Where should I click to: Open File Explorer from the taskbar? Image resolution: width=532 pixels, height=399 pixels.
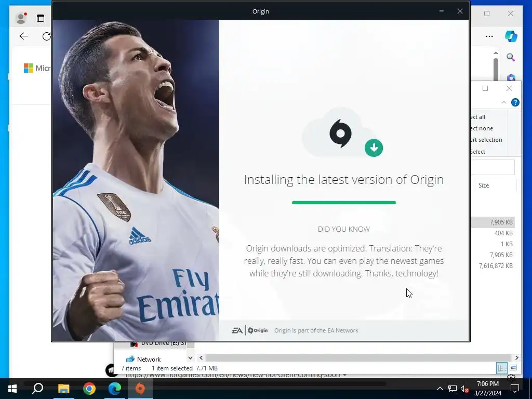click(x=63, y=389)
